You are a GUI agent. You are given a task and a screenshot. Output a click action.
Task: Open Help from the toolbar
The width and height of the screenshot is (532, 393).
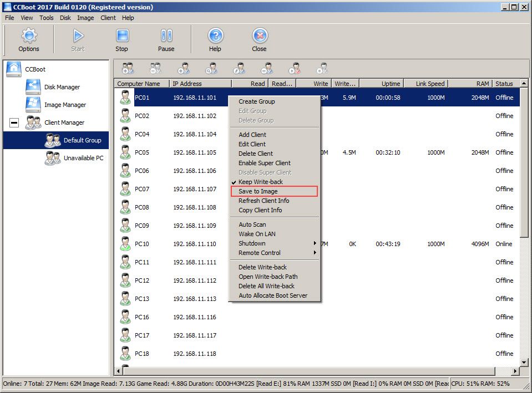pos(215,40)
